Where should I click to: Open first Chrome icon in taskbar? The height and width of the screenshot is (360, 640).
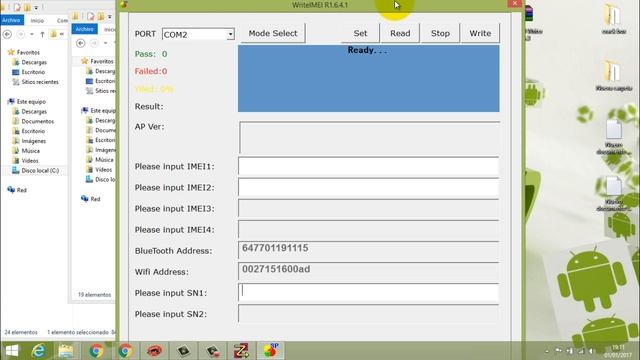(x=96, y=351)
